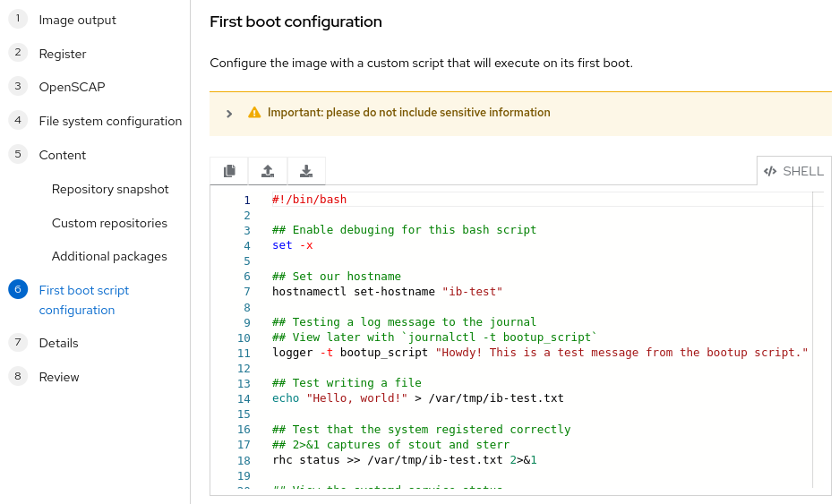839x504 pixels.
Task: Open the Review step
Action: (59, 377)
